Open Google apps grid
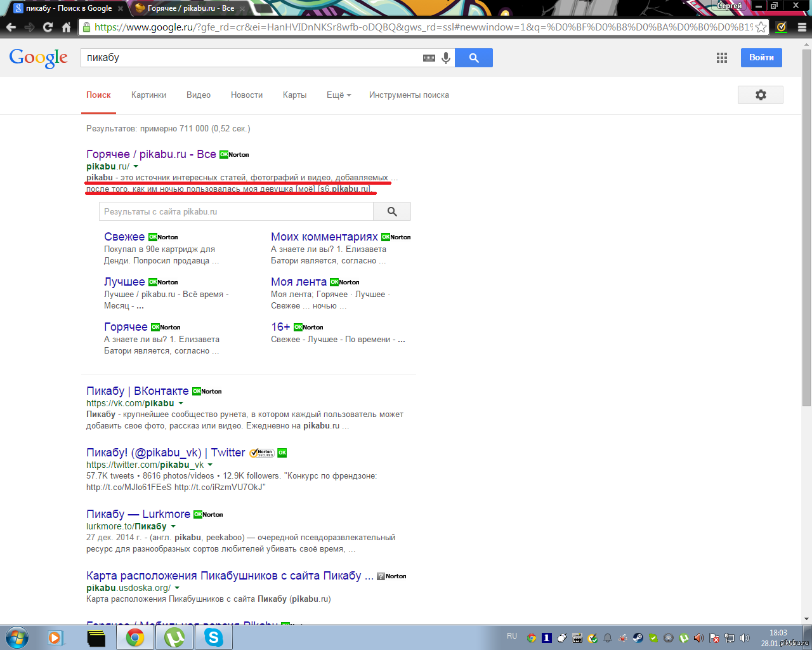812x650 pixels. 722,58
